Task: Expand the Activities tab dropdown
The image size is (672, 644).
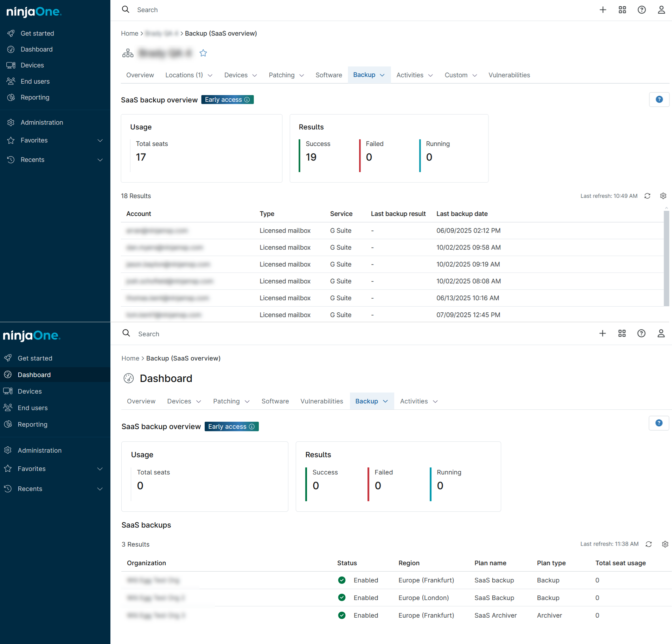Action: click(x=431, y=75)
